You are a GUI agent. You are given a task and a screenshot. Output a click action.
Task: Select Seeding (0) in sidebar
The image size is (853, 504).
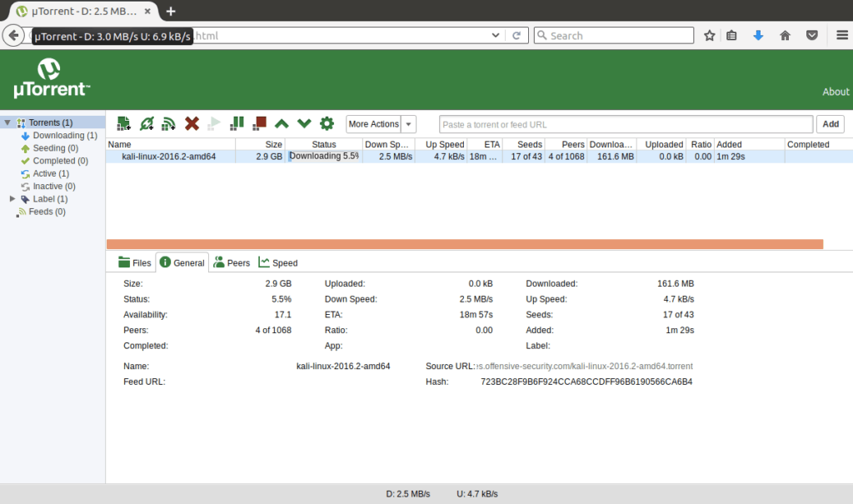pos(56,148)
